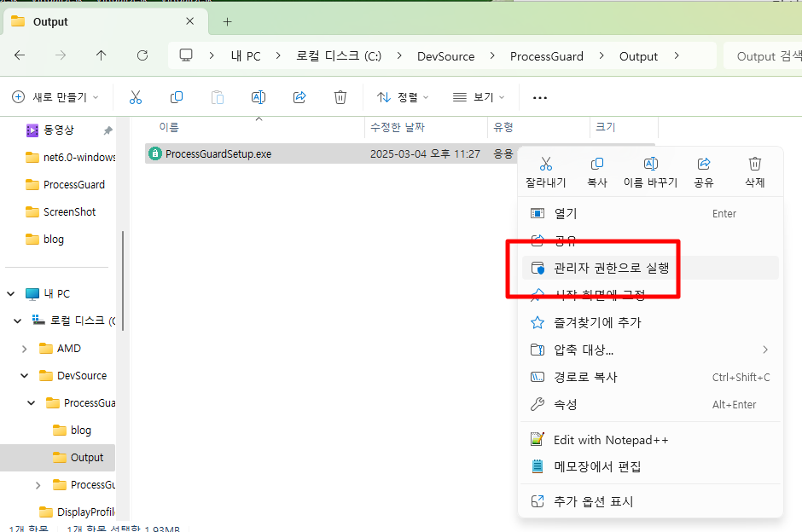Select 2025-03-04 오후 11:27 date cell
The image size is (802, 532).
[425, 153]
